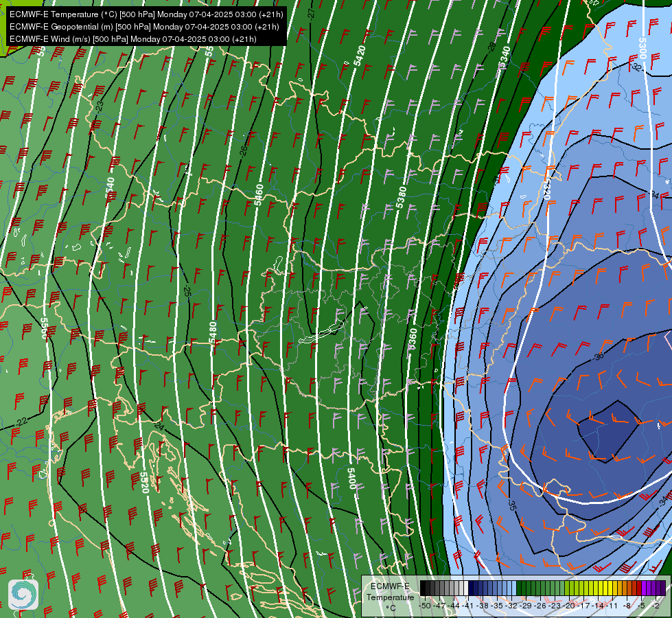Click the swirl logo icon in bottom-left corner
The height and width of the screenshot is (618, 672).
pyautogui.click(x=23, y=595)
